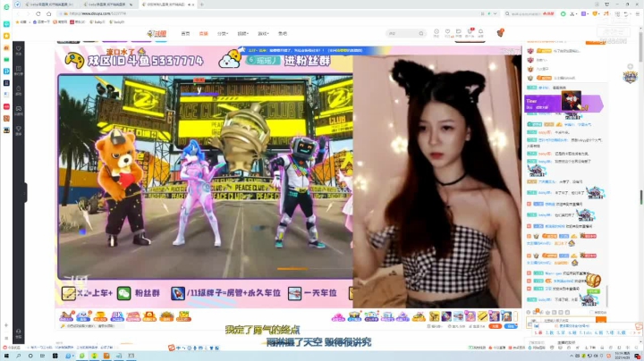644x361 pixels.
Task: Click the treasure chest icon in chat
Action: [x=593, y=281]
